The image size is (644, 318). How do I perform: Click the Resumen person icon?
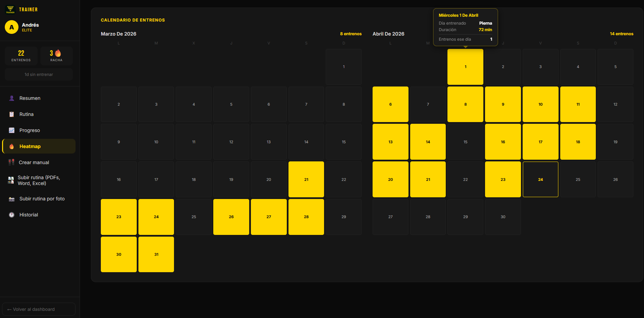pos(12,98)
